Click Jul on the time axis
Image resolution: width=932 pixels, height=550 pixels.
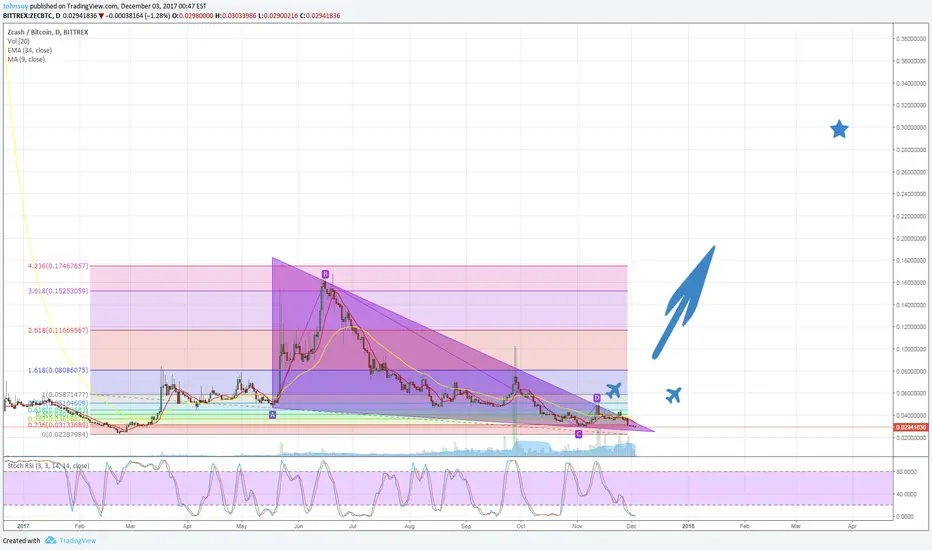tap(352, 526)
